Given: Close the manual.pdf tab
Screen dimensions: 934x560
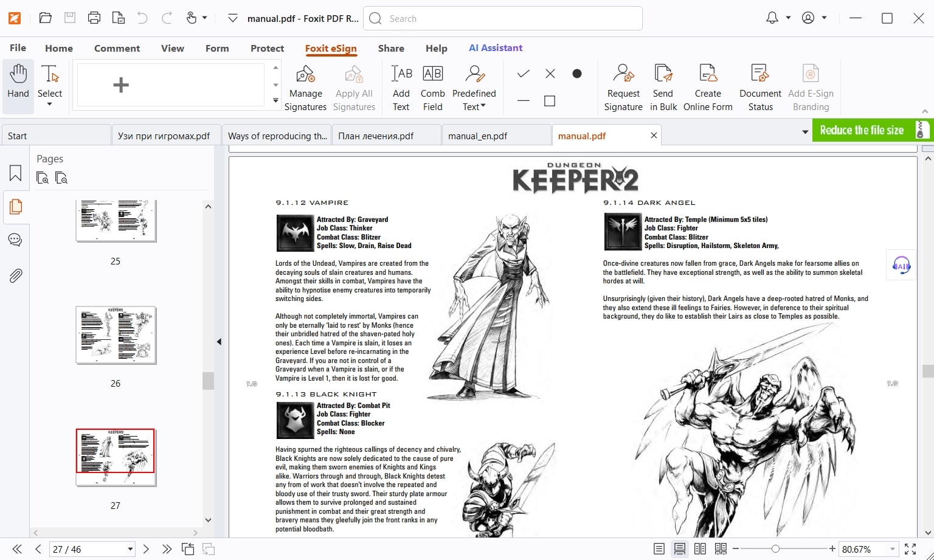Looking at the screenshot, I should (x=654, y=136).
